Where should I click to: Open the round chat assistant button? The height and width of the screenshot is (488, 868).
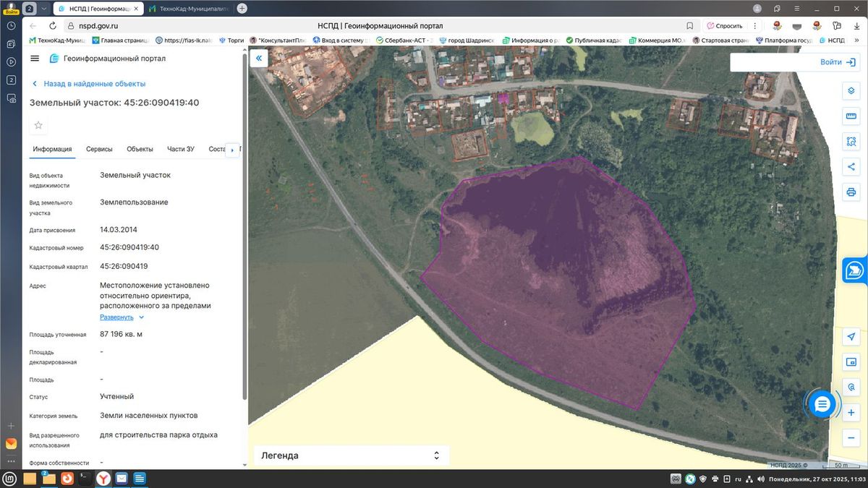[822, 405]
